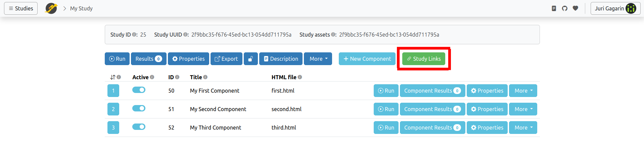Open the Studies sidebar menu

pos(21,8)
